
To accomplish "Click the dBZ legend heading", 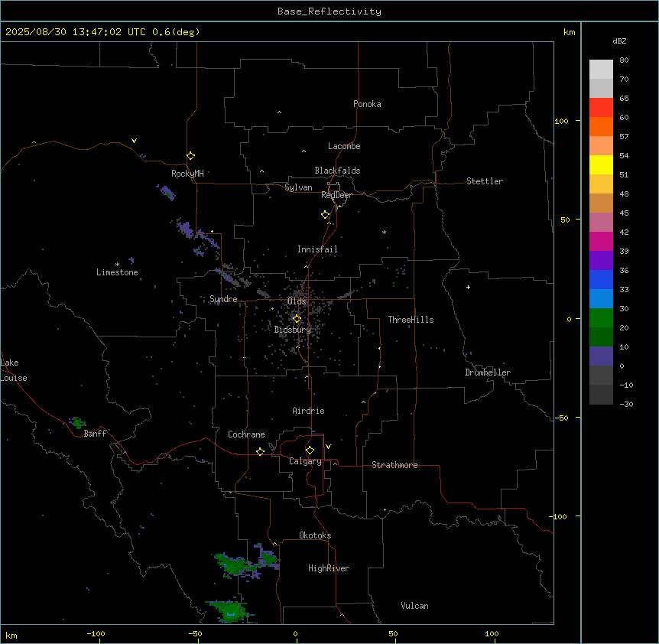I will tap(619, 41).
